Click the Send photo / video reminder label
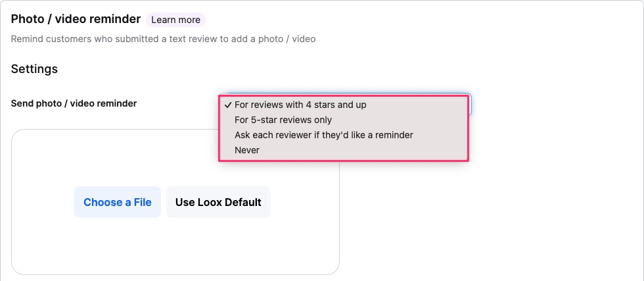This screenshot has height=281, width=644. [x=74, y=104]
